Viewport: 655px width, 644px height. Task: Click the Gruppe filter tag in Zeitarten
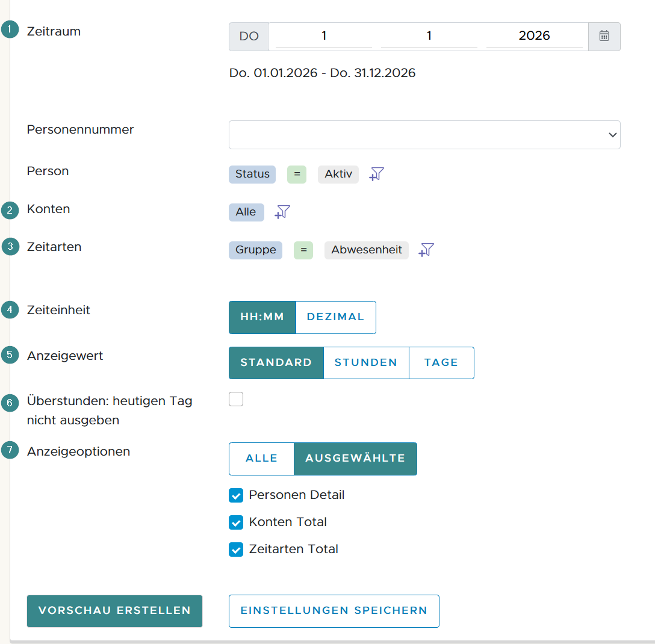click(256, 250)
